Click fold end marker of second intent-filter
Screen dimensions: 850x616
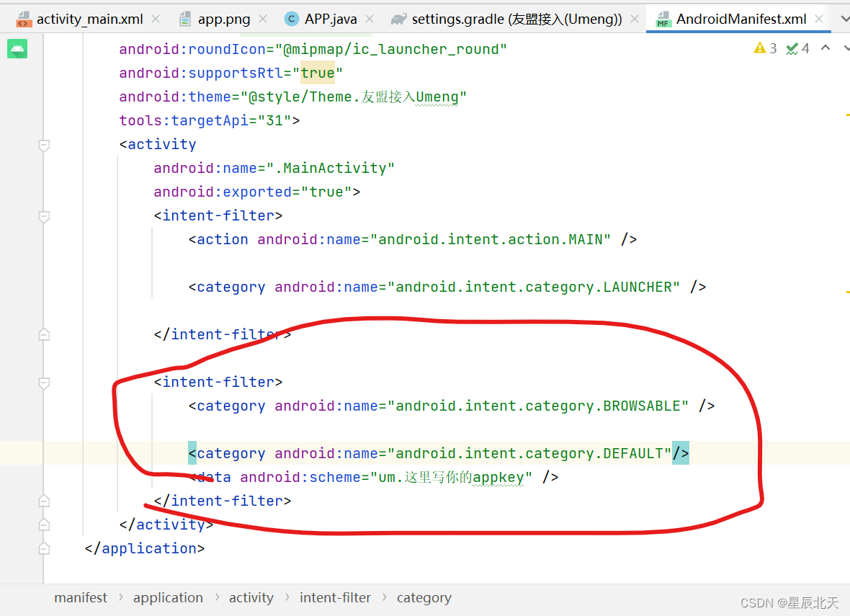click(45, 501)
